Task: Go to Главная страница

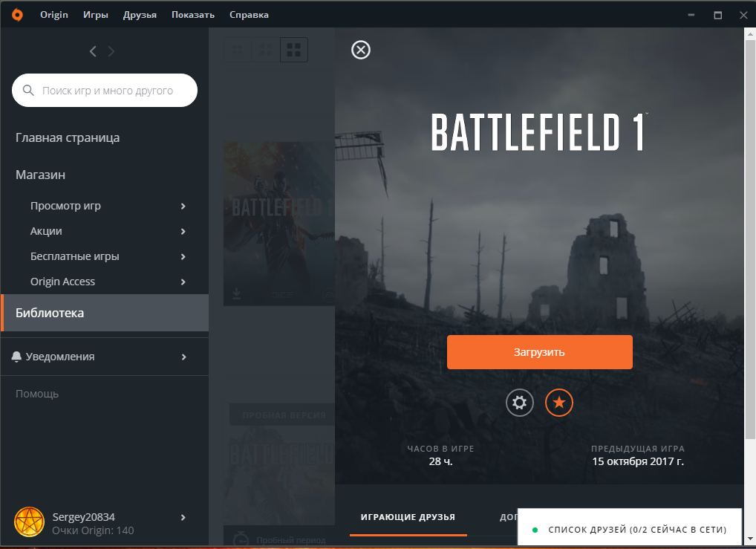Action: pyautogui.click(x=68, y=137)
